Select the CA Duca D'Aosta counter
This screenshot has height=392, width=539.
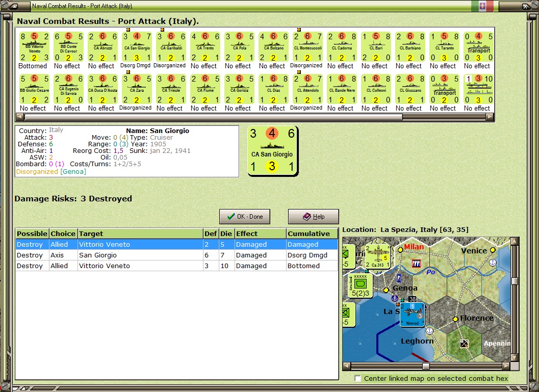click(x=102, y=89)
